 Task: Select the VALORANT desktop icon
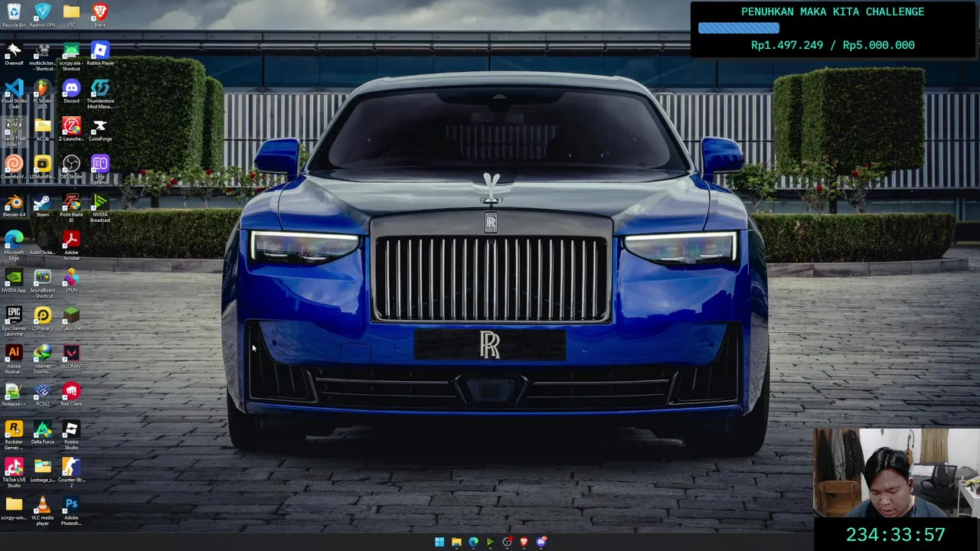click(71, 357)
